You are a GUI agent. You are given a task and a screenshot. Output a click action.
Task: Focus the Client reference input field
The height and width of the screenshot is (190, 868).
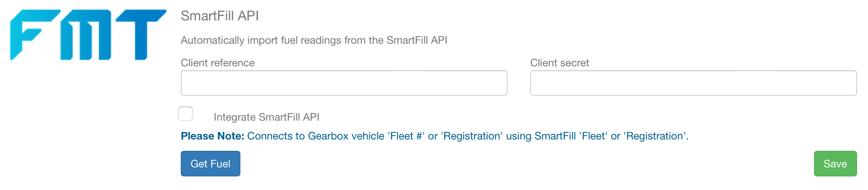click(x=344, y=83)
